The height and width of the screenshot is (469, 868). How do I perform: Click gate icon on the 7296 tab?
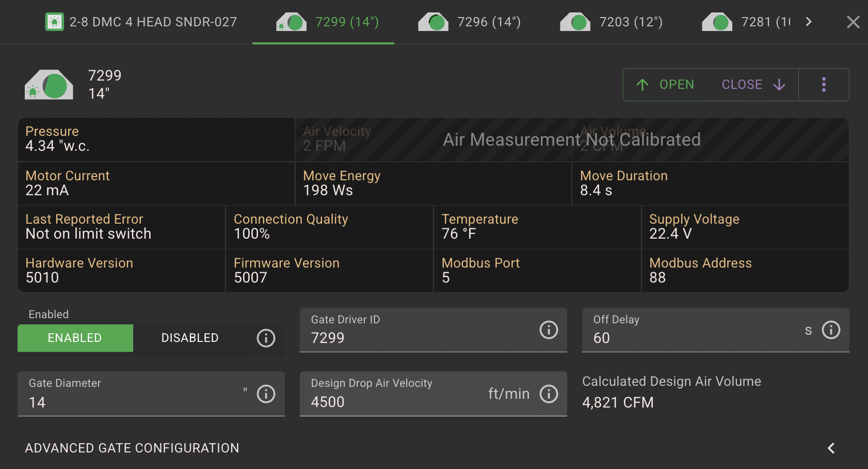pyautogui.click(x=433, y=22)
